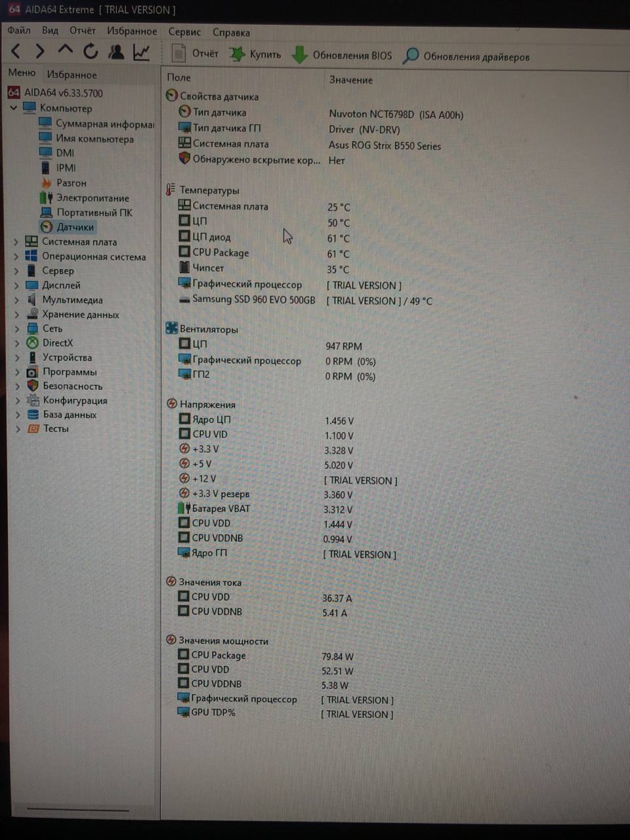The width and height of the screenshot is (630, 840).
Task: Click the Тесты tree icon
Action: pos(32,429)
